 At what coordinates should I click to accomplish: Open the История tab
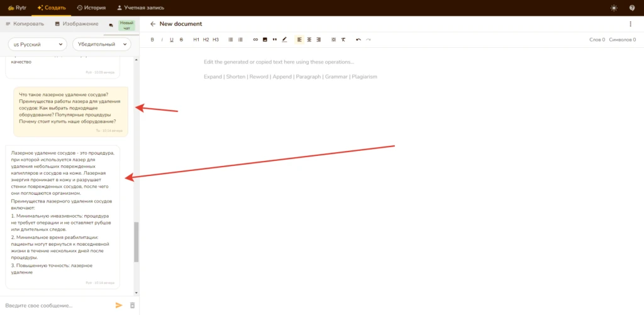coord(91,8)
